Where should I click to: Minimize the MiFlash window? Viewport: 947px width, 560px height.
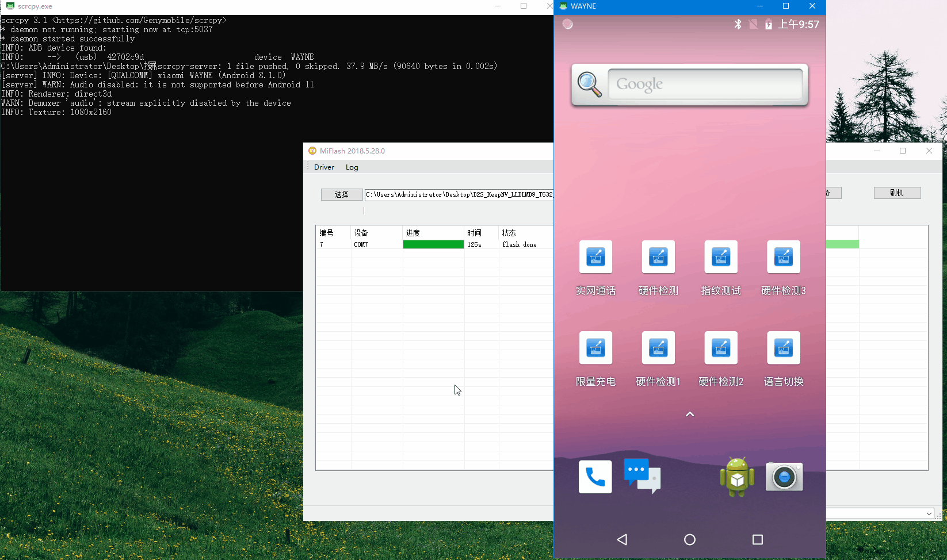[877, 151]
